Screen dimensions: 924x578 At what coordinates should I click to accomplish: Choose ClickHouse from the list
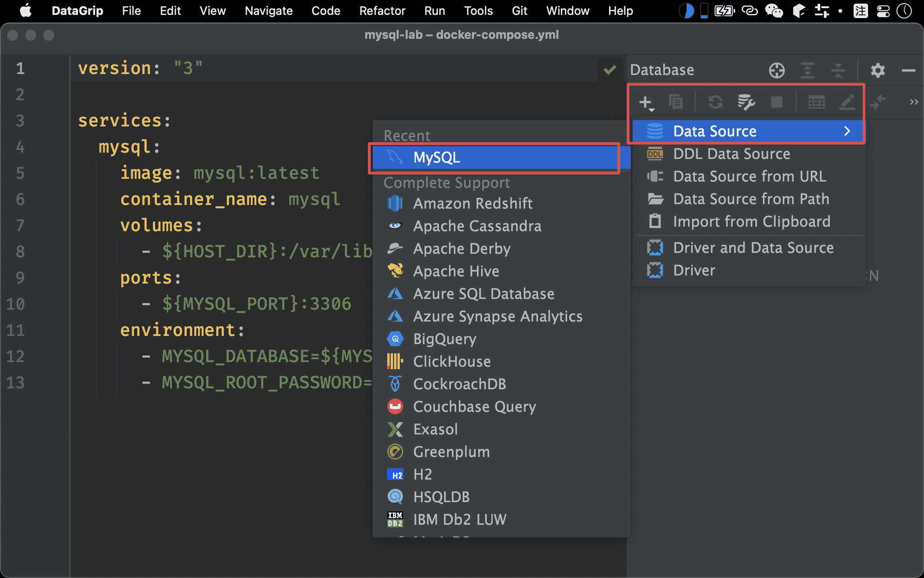click(x=501, y=361)
